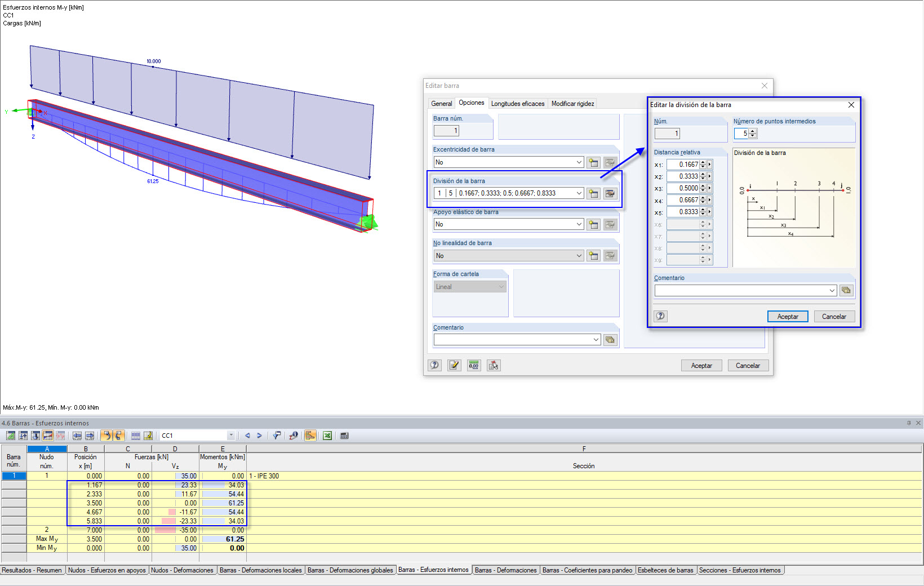Select the section cell '1 - IPE 300'
This screenshot has width=924, height=586.
pos(584,476)
